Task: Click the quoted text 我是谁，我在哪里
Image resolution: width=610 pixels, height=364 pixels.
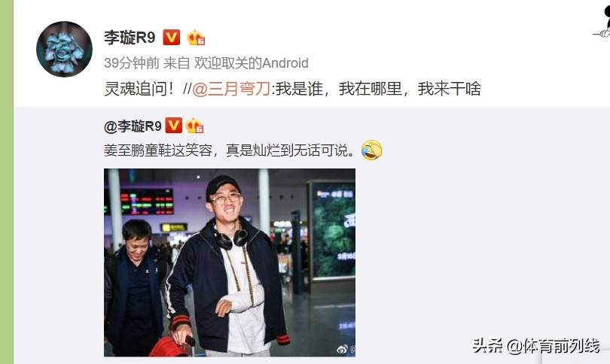Action: [x=338, y=89]
